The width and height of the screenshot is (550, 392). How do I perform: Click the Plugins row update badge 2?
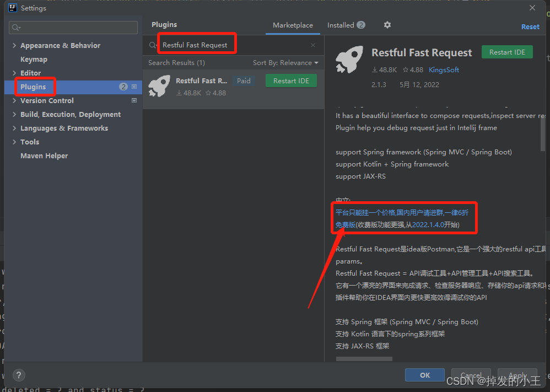[123, 87]
